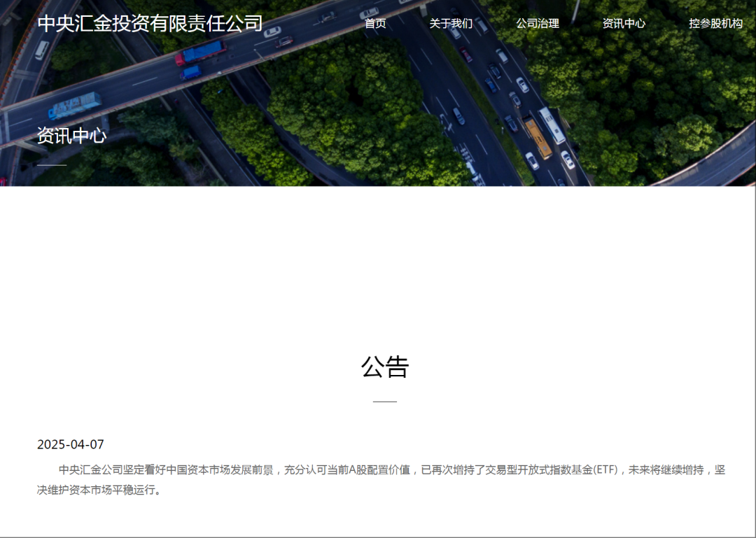Go to 资讯中心 in the top navigation

coord(624,23)
